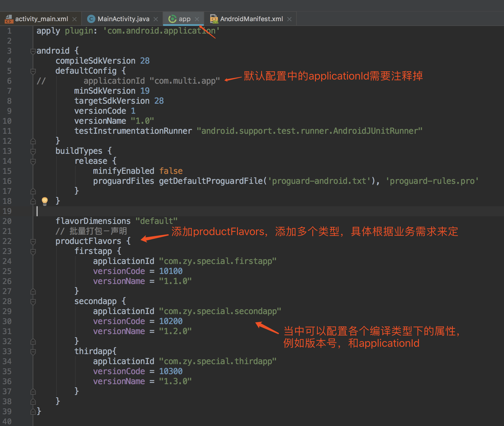
Task: Click "com.zy.special.thirdapp" applicationId string
Action: click(218, 361)
